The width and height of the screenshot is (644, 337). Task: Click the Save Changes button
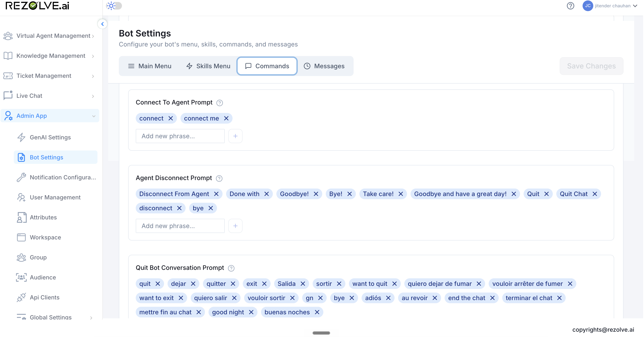(x=591, y=66)
